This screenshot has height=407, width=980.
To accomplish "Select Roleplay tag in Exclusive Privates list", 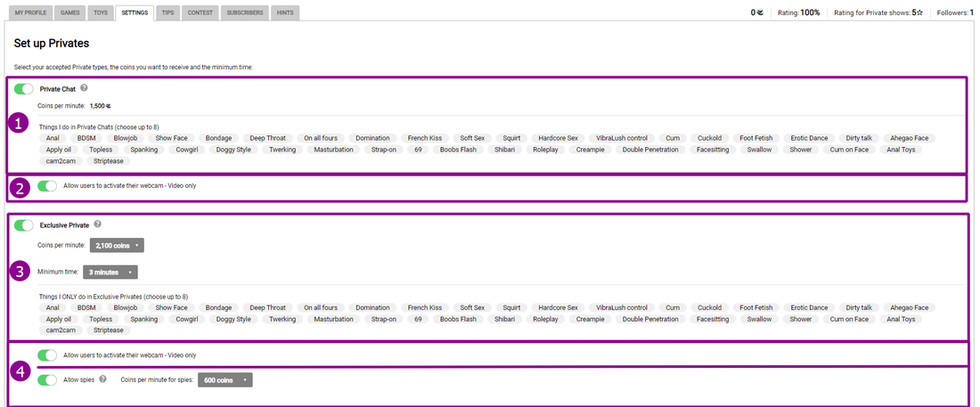I will point(544,319).
